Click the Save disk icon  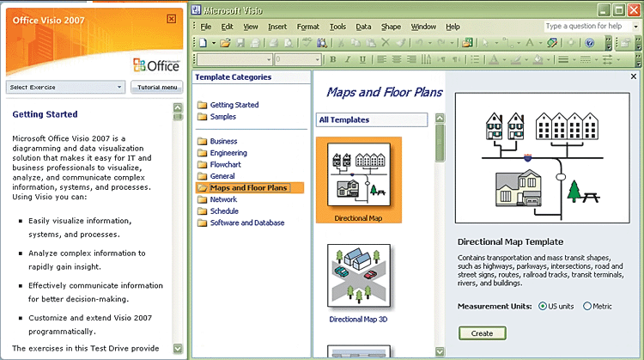click(x=240, y=42)
